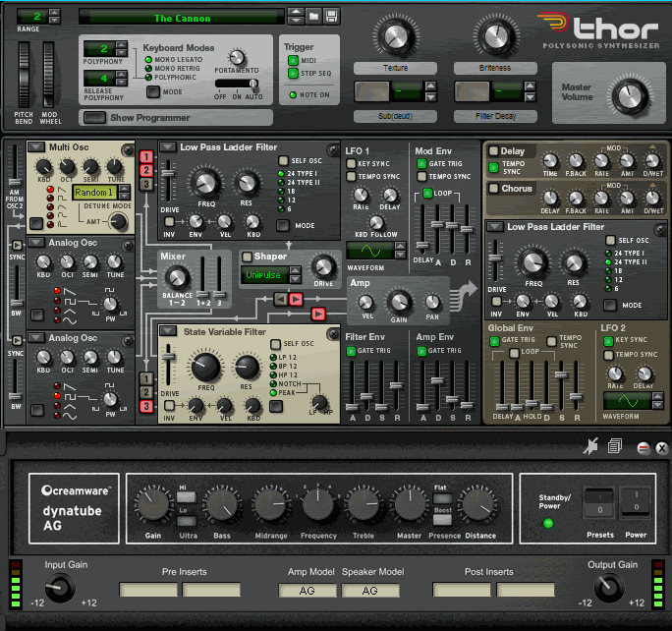672x631 pixels.
Task: Route oscillators to filter 1 with button 1
Action: coord(146,157)
